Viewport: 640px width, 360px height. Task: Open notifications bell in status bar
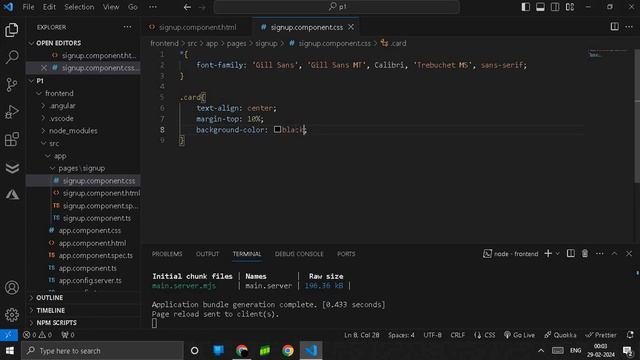630,335
